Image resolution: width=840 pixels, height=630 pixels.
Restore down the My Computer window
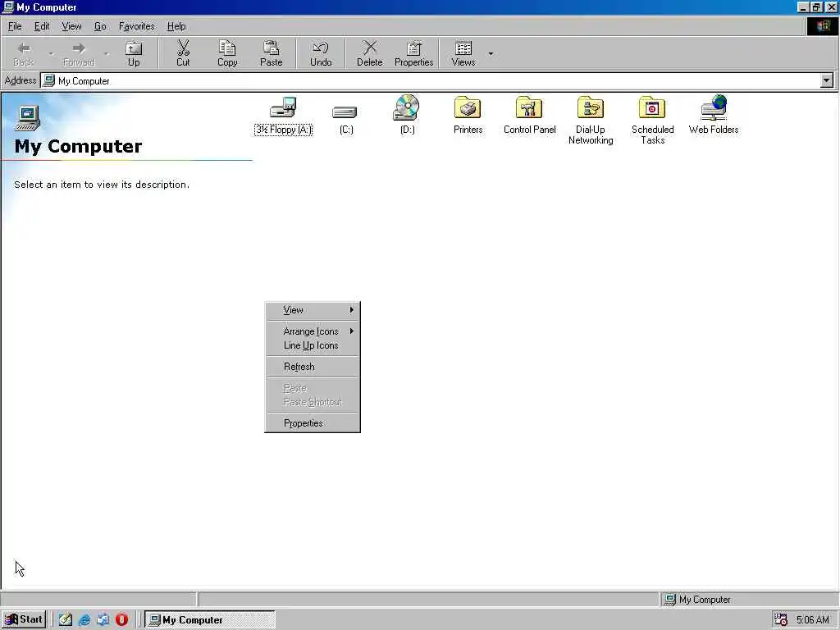(816, 7)
